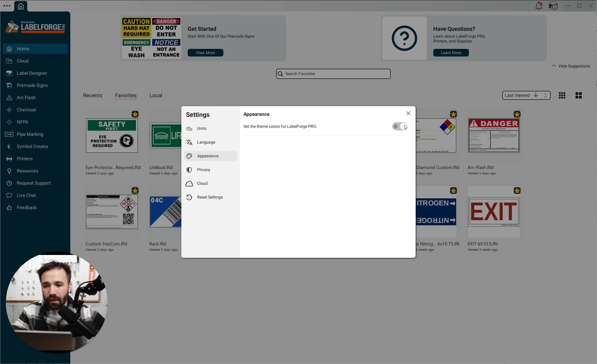Screen dimensions: 597x364
Task: Toggle sort direction arrow in Last Viewed
Action: 536,95
